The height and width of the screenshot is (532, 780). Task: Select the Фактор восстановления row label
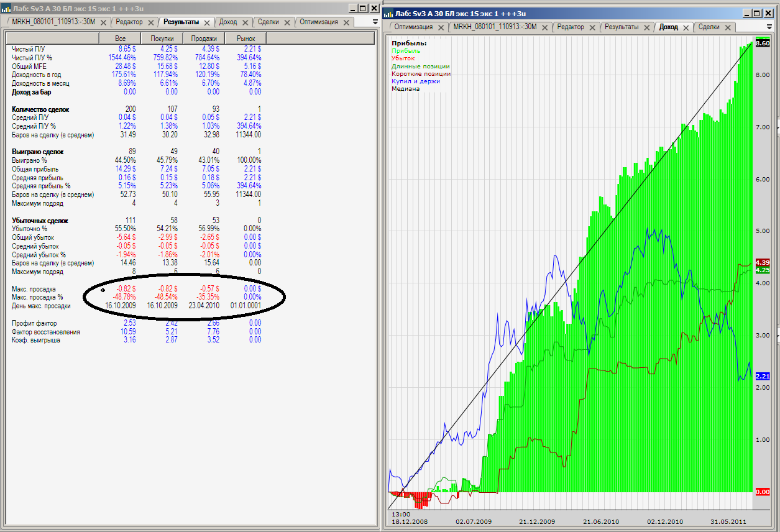click(x=46, y=332)
